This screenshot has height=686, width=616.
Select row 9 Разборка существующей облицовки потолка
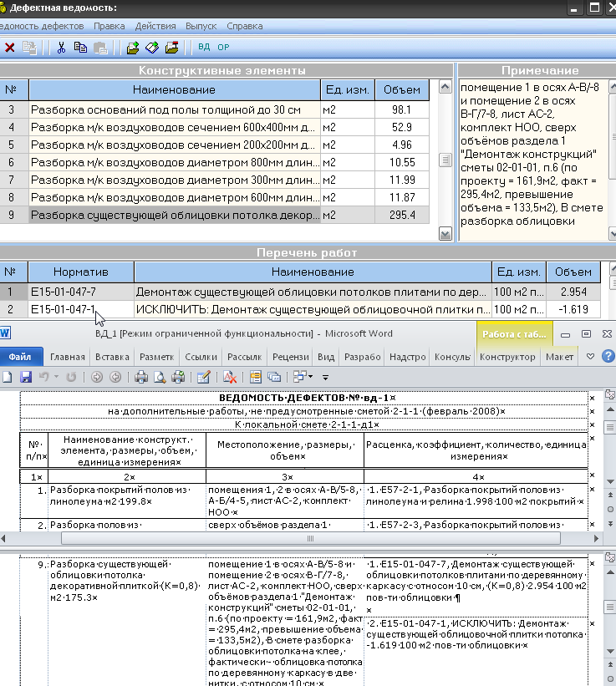[175, 215]
